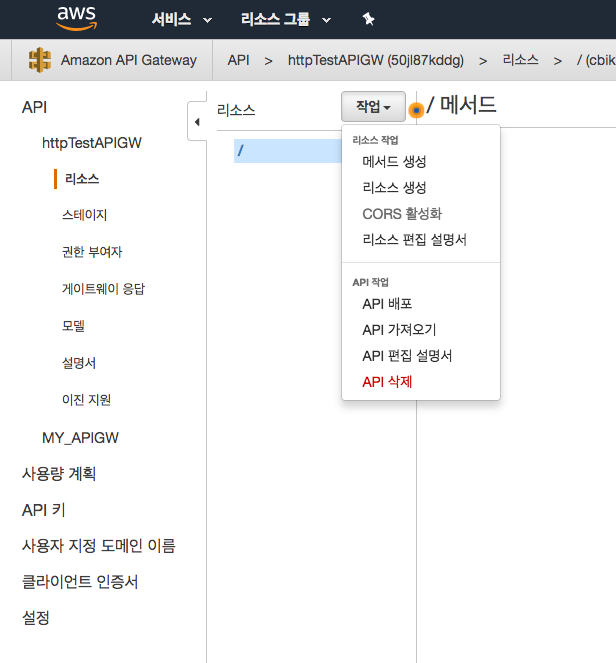Viewport: 616px width, 663px height.
Task: Choose the red API 삭제 entry
Action: (x=387, y=382)
